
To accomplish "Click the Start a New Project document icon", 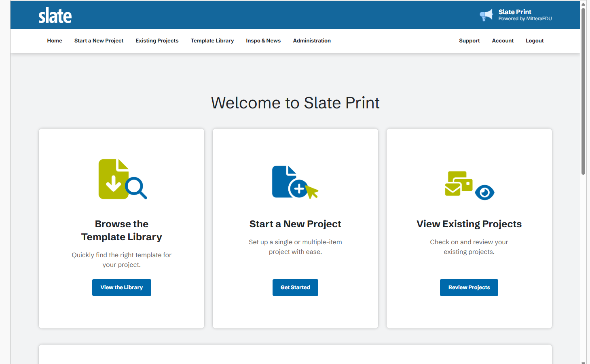I will click(x=295, y=182).
